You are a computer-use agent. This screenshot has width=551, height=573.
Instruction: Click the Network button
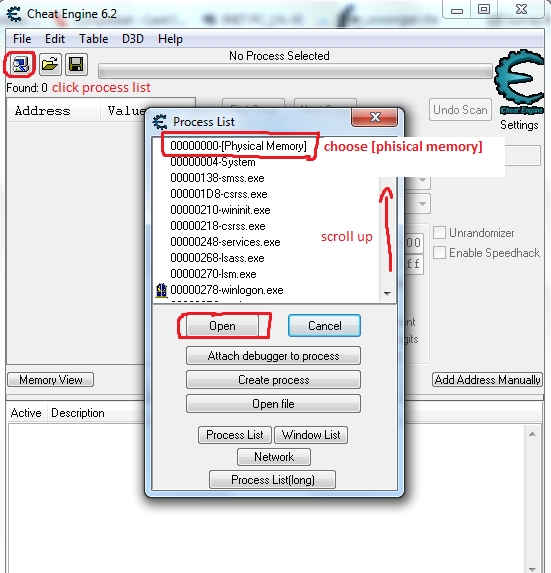[274, 457]
